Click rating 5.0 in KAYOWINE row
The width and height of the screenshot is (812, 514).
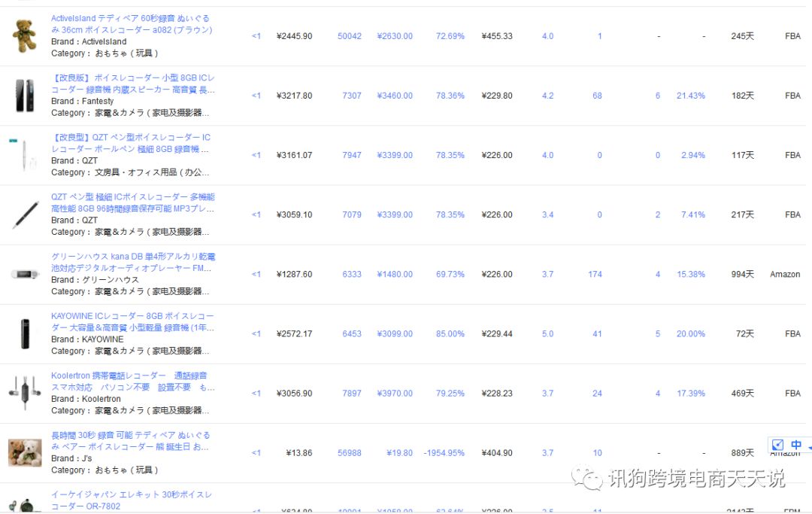(547, 334)
